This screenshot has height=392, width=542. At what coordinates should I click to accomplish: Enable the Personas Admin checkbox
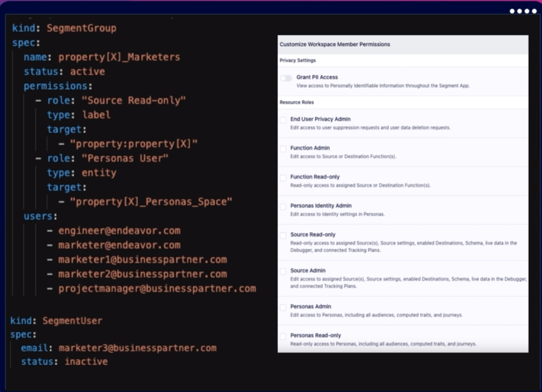[x=283, y=308]
